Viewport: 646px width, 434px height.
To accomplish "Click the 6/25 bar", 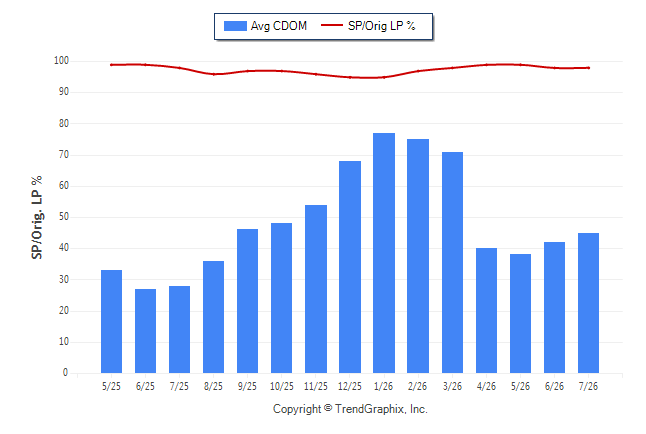I will coord(145,331).
